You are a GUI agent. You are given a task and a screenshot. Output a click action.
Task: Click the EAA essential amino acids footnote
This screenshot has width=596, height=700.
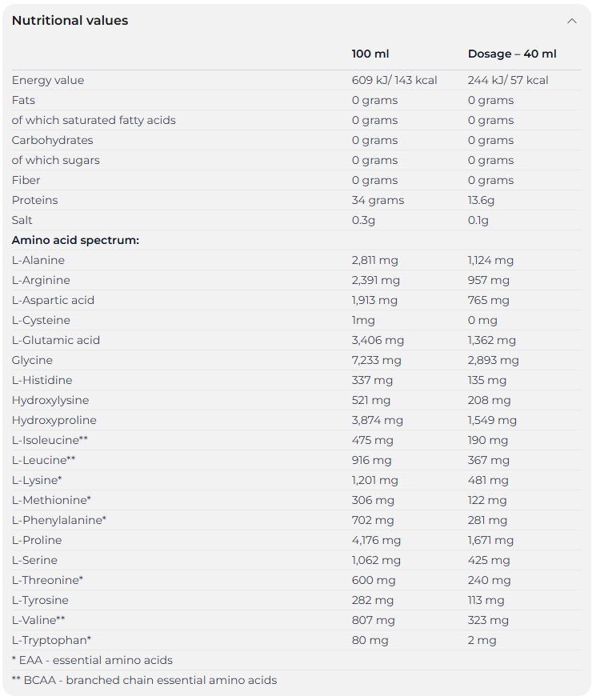click(x=92, y=660)
